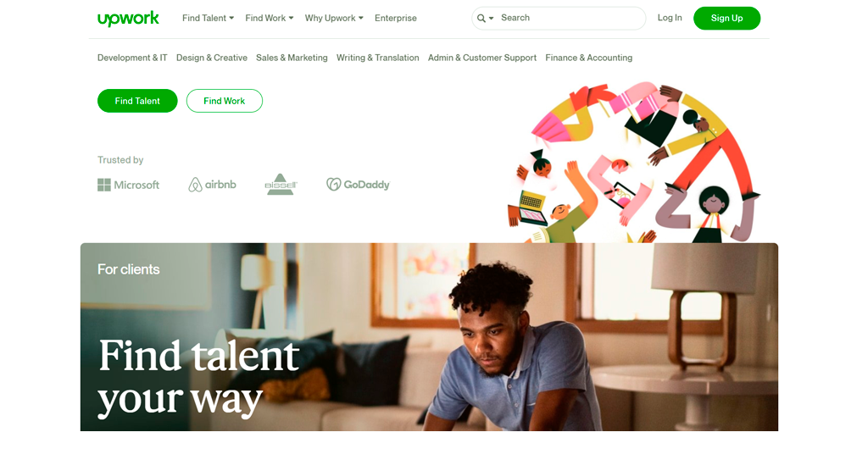Click the Log In link
Image resolution: width=868 pixels, height=460 pixels.
tap(670, 18)
